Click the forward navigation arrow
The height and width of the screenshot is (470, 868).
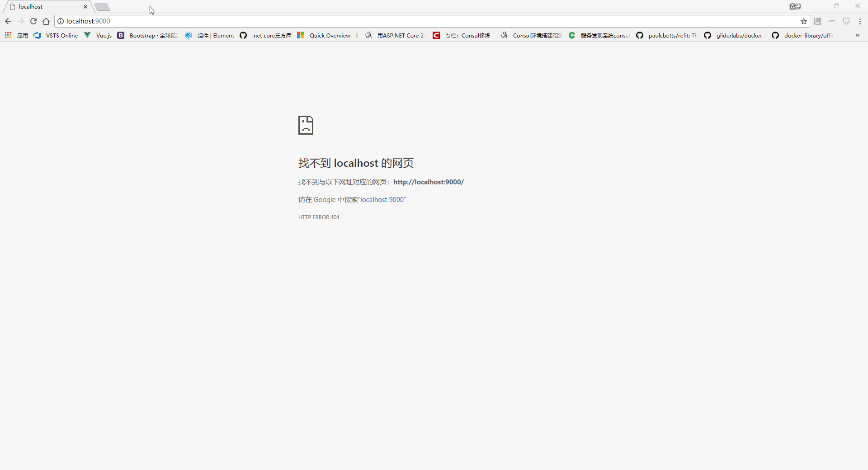[21, 21]
